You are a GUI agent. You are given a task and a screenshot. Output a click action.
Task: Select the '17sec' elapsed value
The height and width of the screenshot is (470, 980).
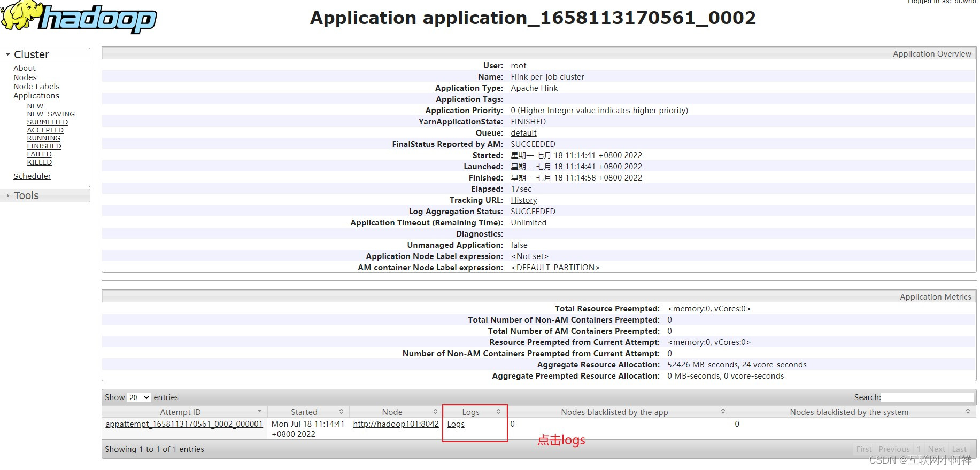tap(521, 189)
